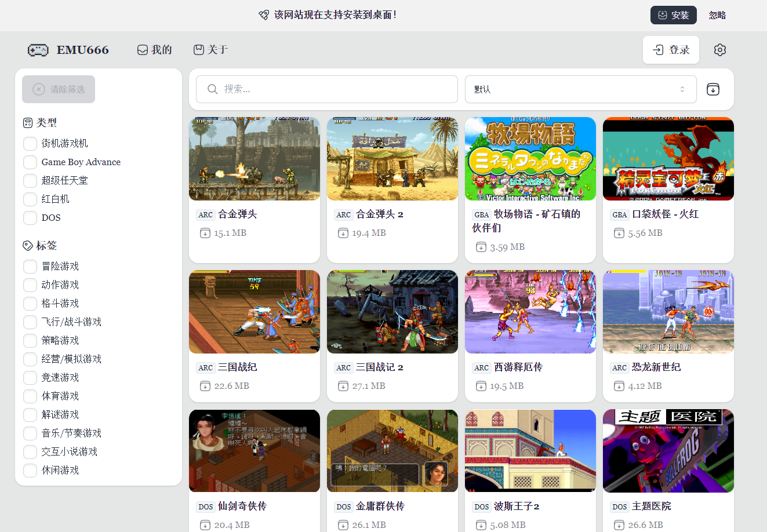Click the download icon beside 22.6 MB
This screenshot has height=532, width=767.
(205, 386)
